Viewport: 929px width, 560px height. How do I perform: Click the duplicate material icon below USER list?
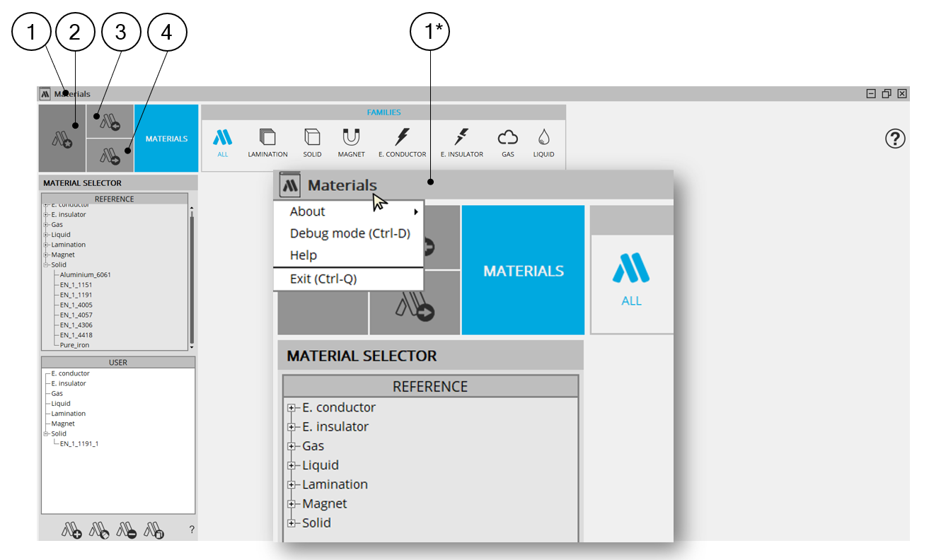point(155,530)
